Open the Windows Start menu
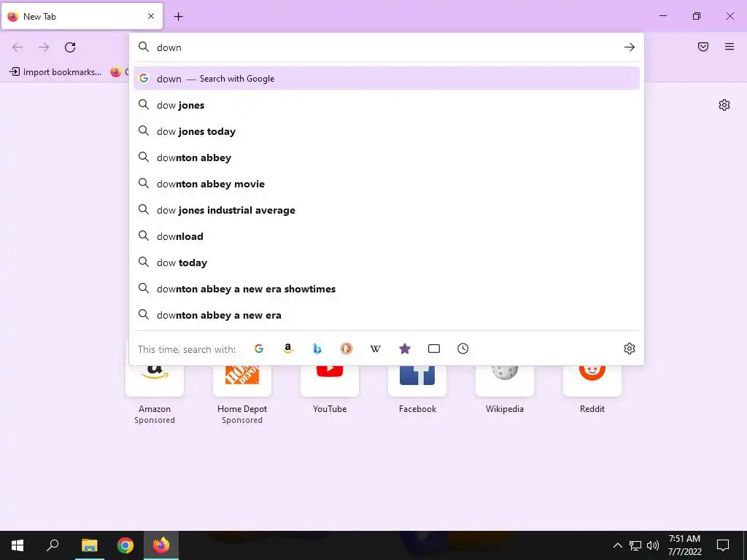 pos(18,545)
